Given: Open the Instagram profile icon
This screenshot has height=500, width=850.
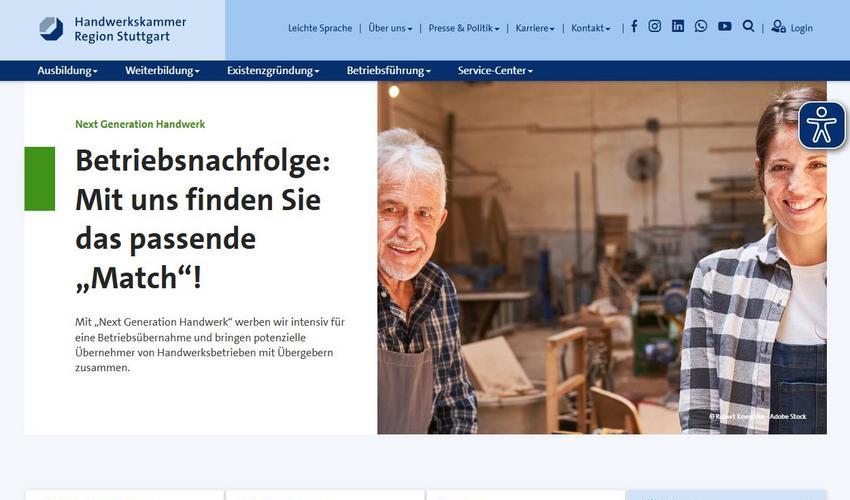Looking at the screenshot, I should pos(655,26).
